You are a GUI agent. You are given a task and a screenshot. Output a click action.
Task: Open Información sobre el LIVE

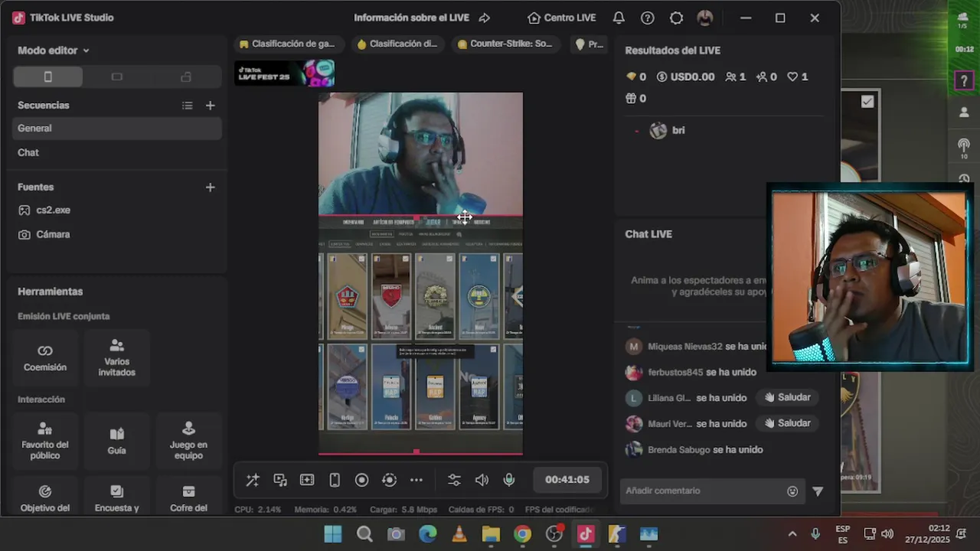(411, 18)
